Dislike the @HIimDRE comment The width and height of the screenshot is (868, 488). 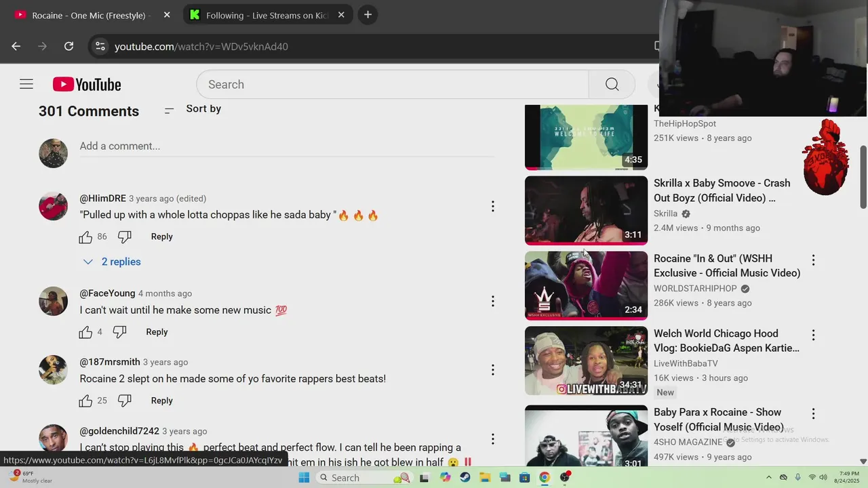[125, 237]
